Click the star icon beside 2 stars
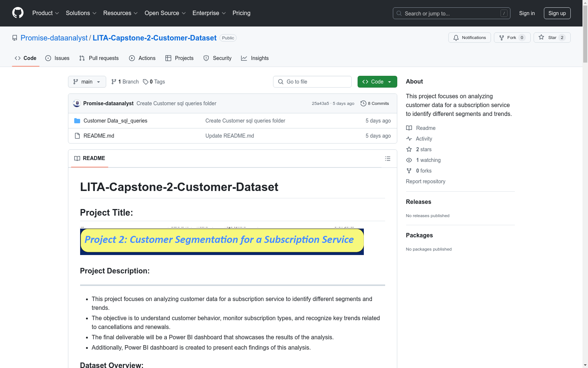Viewport: 588px width, 368px height. pos(409,149)
